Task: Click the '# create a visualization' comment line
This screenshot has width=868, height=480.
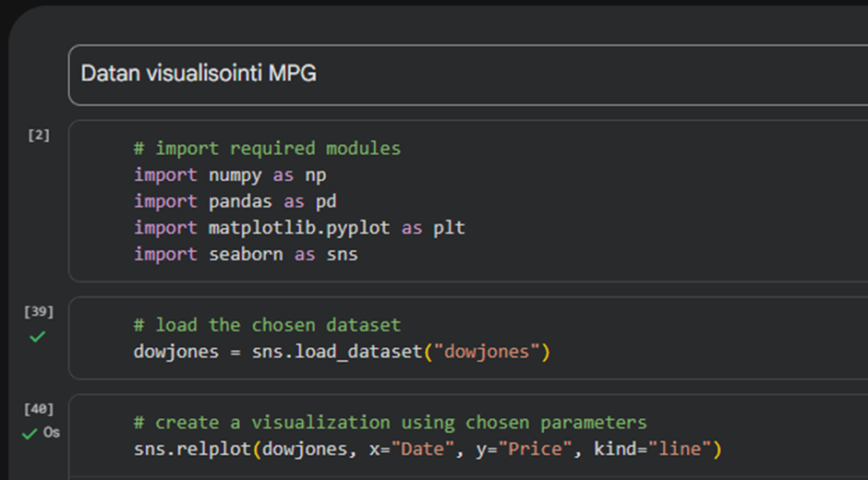Action: (x=390, y=423)
